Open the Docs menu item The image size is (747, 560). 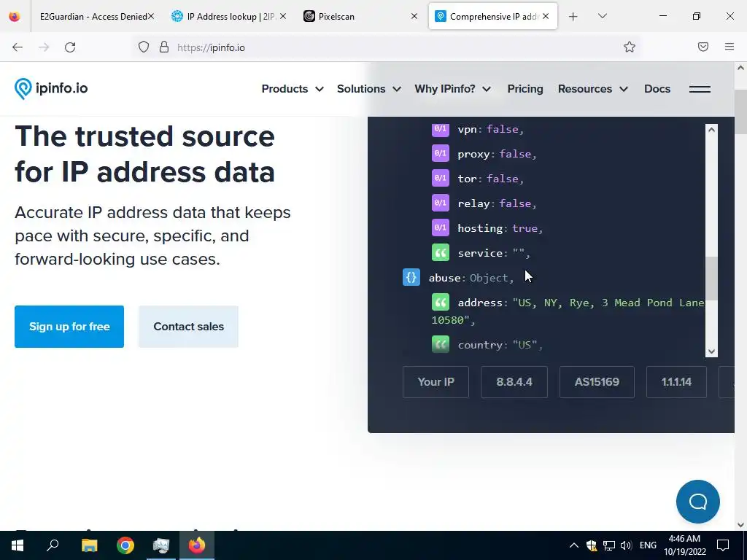pyautogui.click(x=657, y=89)
